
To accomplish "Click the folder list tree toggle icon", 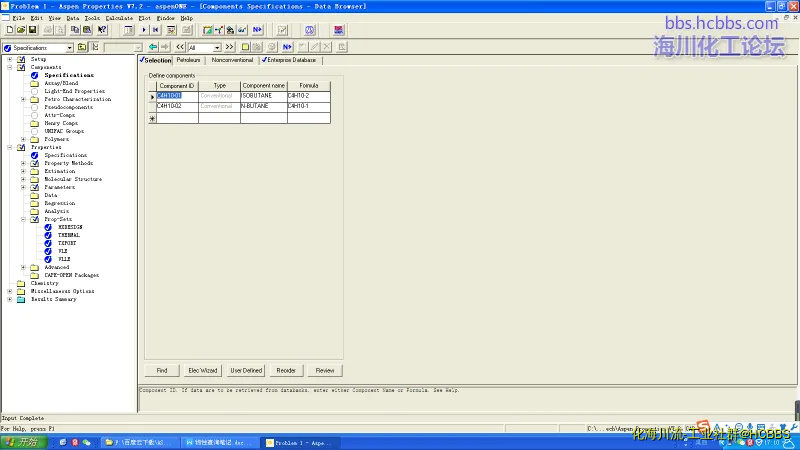I will pyautogui.click(x=95, y=47).
